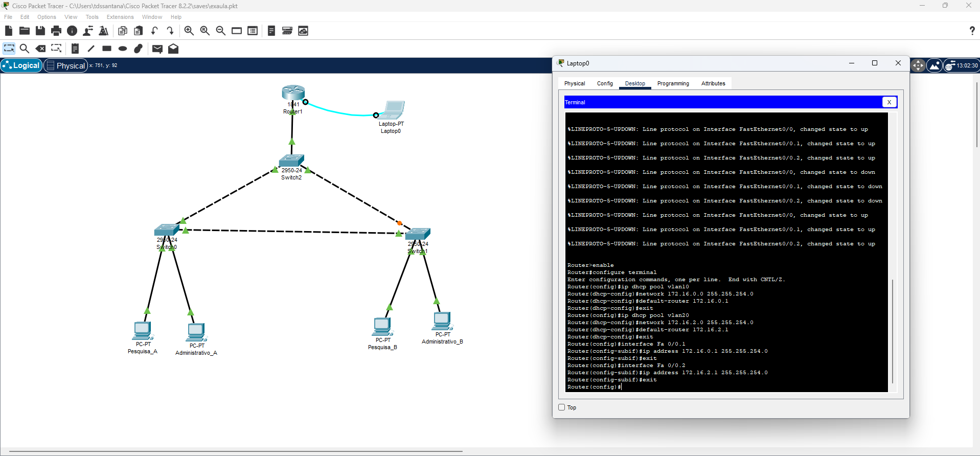Switch to the Programming tab in Laptop0

coord(673,83)
